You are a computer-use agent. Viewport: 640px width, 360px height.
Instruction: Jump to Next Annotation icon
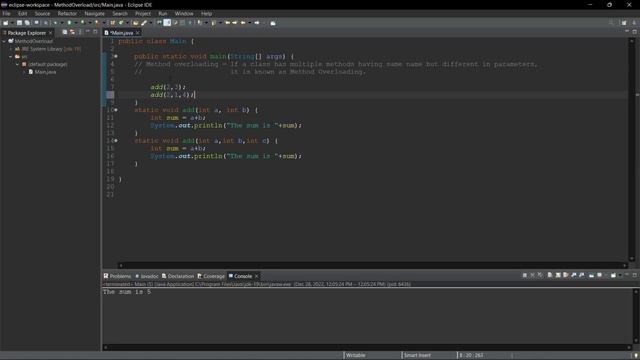pos(200,23)
